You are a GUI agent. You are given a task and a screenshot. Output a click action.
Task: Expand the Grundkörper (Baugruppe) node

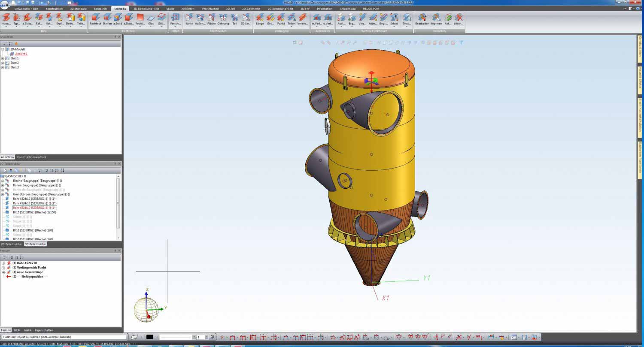[3, 194]
